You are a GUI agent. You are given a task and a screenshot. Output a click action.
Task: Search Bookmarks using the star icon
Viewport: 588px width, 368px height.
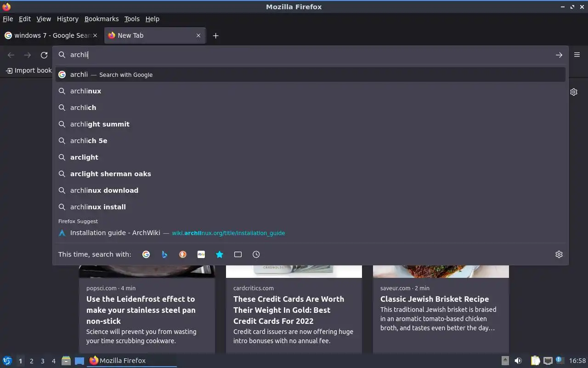click(x=220, y=254)
